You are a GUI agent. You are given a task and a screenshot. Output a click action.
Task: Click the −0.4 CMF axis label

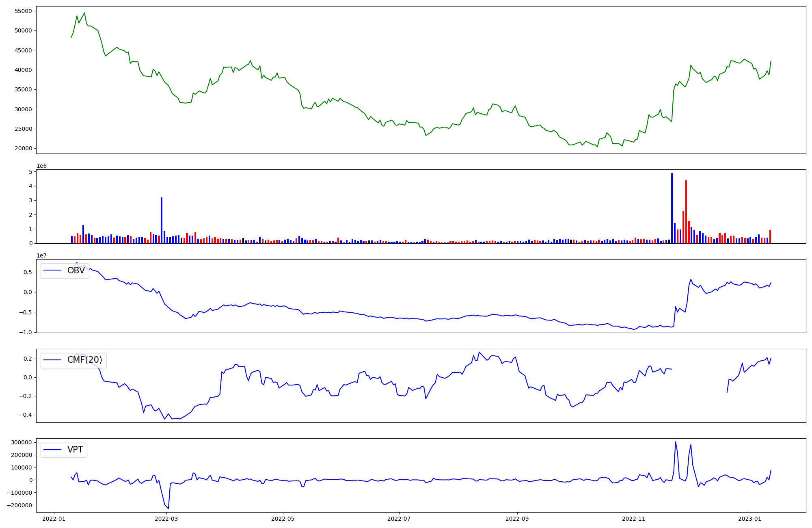(25, 415)
